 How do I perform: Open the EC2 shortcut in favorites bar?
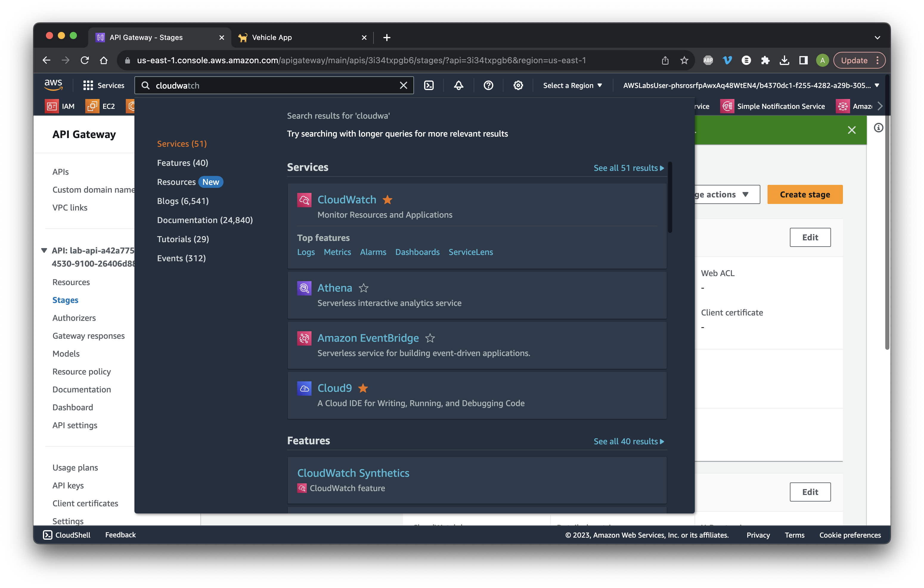click(x=100, y=106)
